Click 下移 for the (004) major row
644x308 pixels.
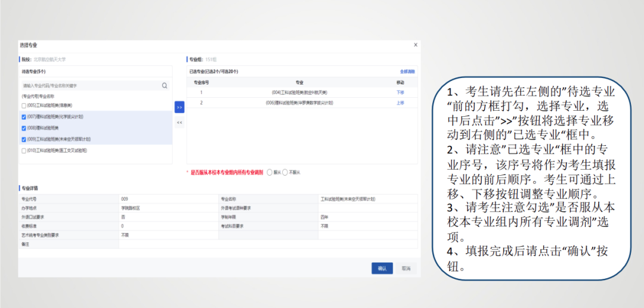[x=400, y=92]
